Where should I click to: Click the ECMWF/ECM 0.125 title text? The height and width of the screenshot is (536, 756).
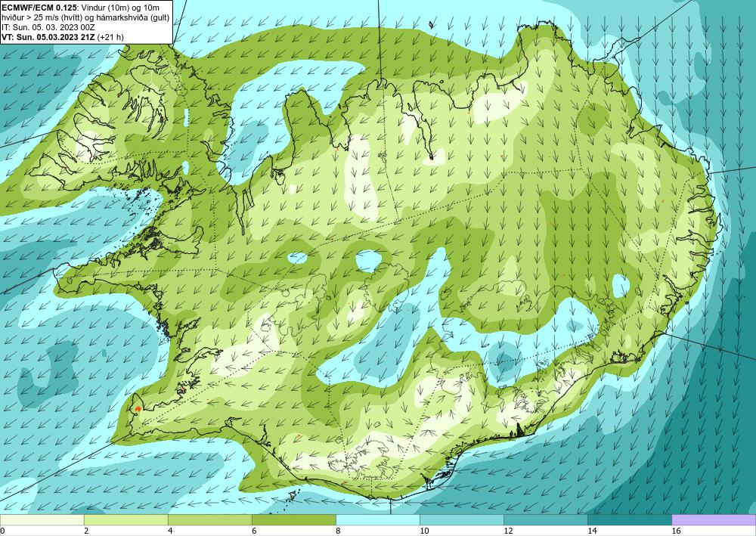(39, 8)
